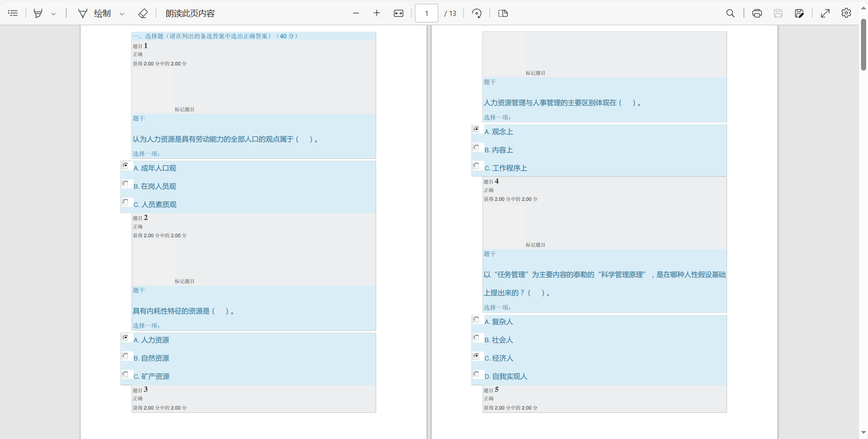Click the 题目 4 heading
868x439 pixels.
[x=491, y=181]
